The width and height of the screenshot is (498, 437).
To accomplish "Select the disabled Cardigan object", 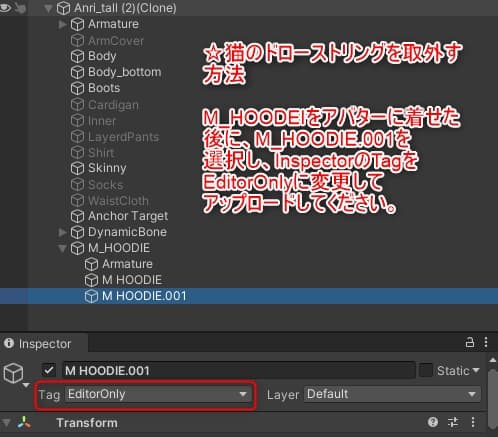I will [x=113, y=105].
